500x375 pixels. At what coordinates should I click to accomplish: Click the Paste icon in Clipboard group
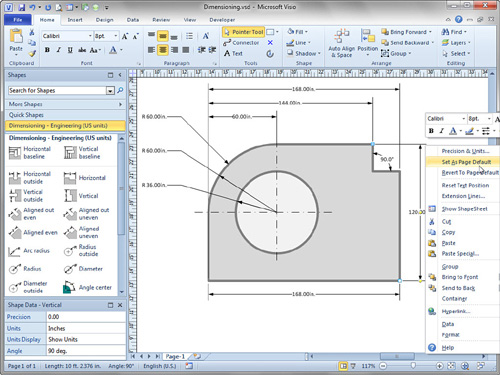pos(16,37)
